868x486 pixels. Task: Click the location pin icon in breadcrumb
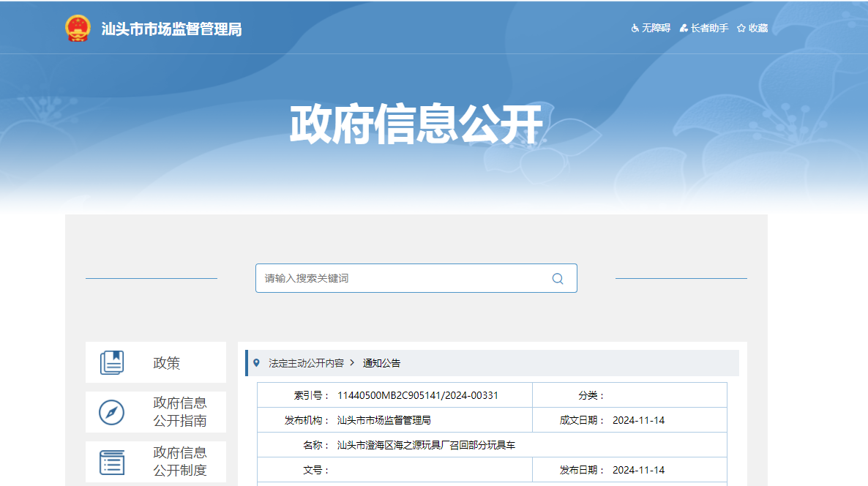256,363
